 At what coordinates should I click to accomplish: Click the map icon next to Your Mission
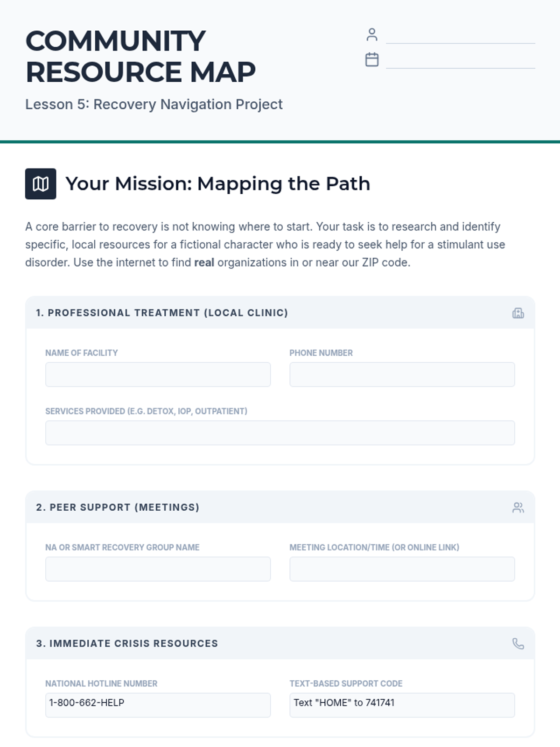tap(41, 184)
